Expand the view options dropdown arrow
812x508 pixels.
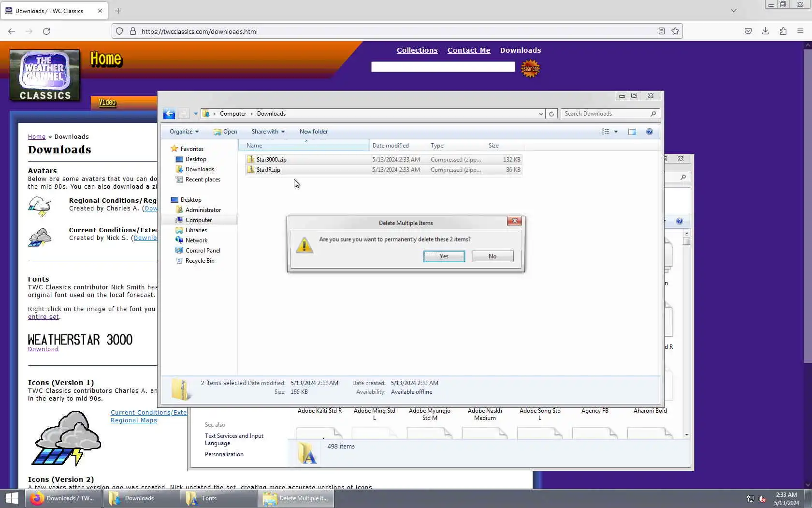616,132
